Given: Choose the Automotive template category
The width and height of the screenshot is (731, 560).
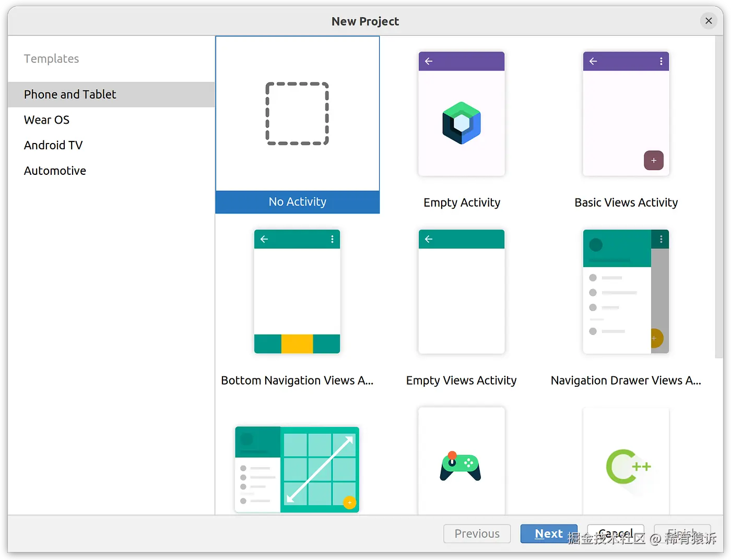Looking at the screenshot, I should tap(55, 170).
